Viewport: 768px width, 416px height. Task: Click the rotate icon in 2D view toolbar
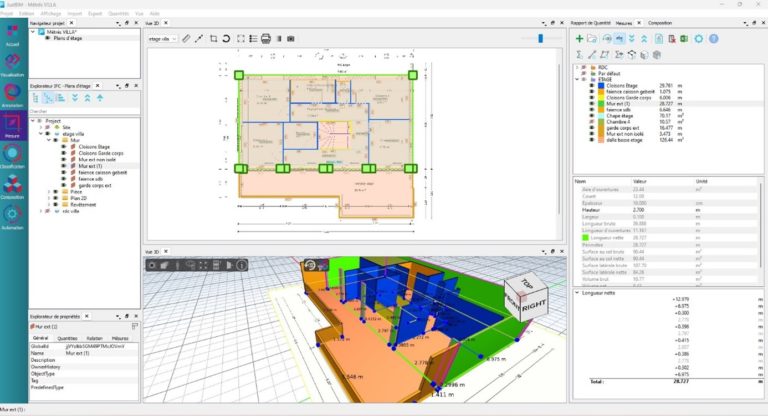point(226,39)
